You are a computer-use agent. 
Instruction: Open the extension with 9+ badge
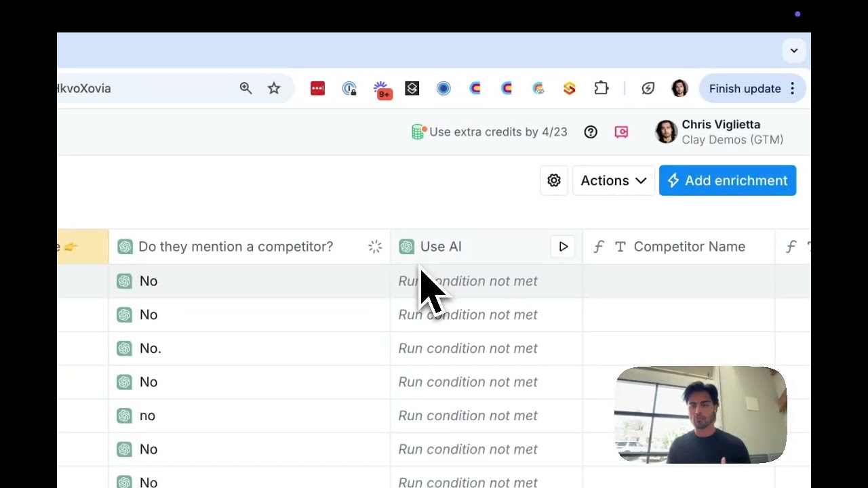click(382, 89)
